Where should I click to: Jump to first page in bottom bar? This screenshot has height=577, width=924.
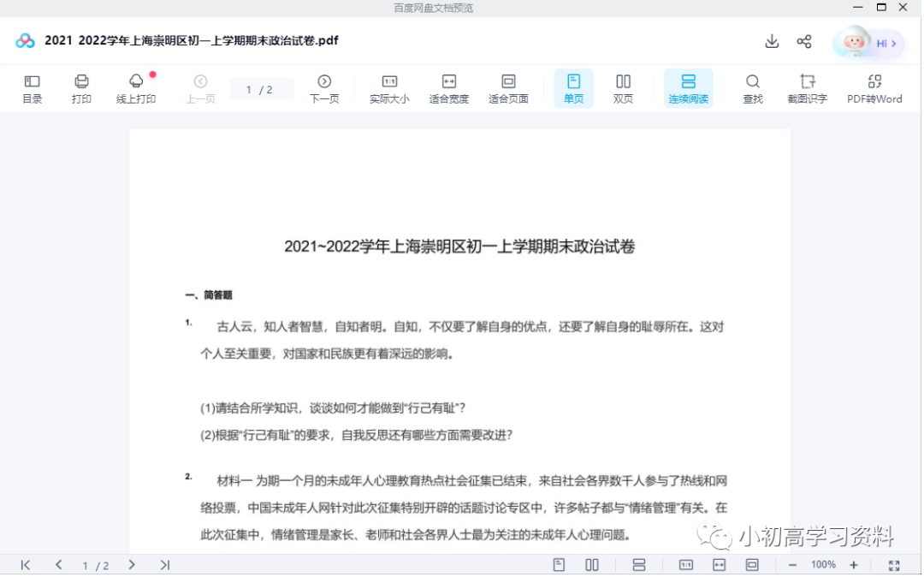[26, 565]
